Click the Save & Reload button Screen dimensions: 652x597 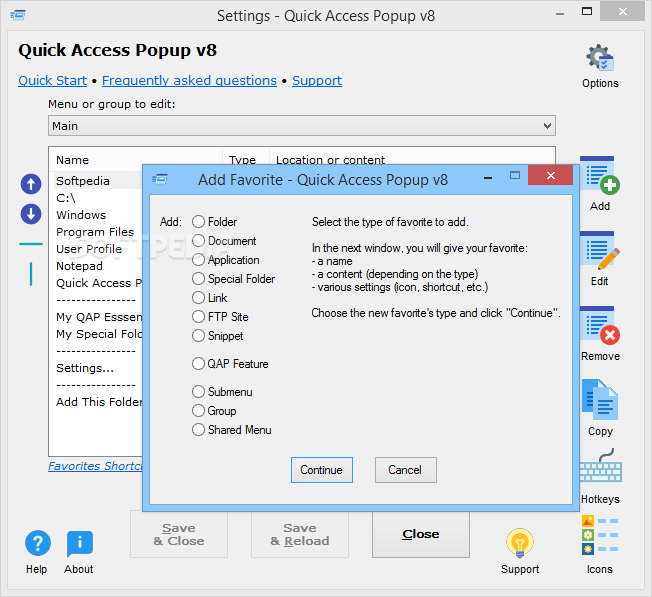[x=300, y=534]
